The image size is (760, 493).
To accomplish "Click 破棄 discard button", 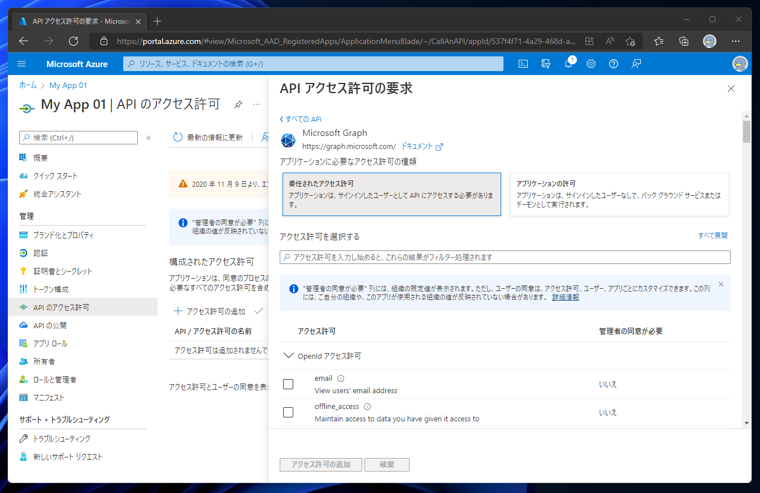I will pos(387,464).
